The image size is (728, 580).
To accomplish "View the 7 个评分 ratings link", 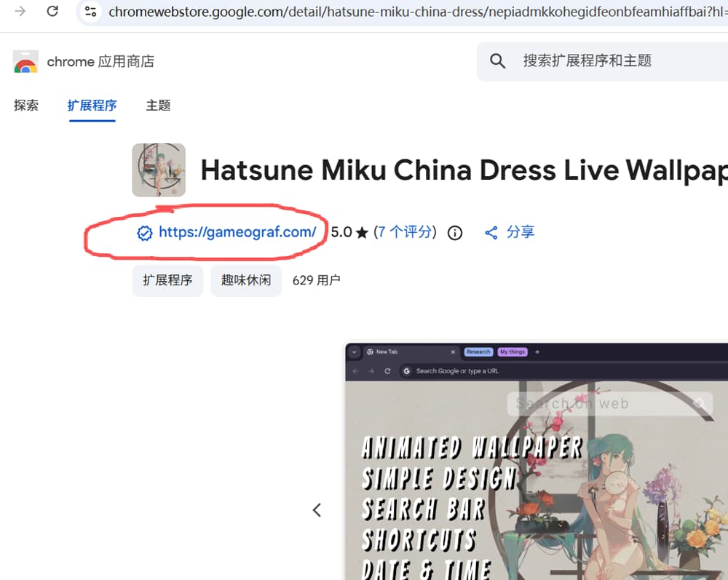I will (405, 232).
